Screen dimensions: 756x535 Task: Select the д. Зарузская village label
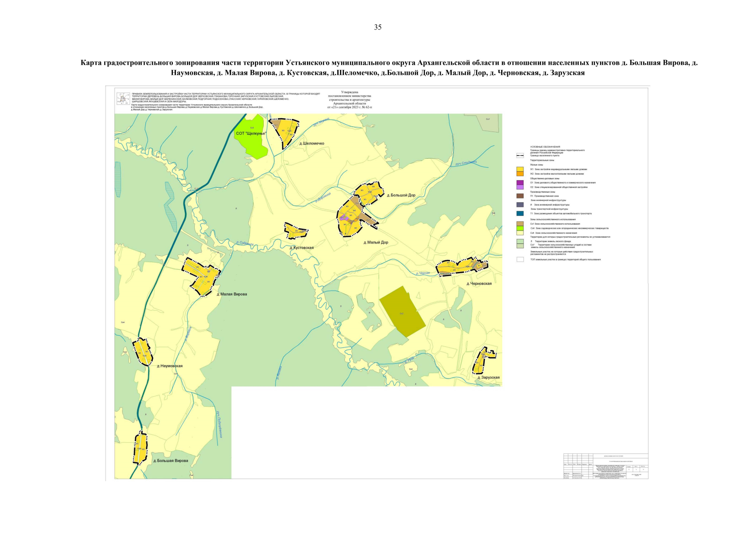pyautogui.click(x=488, y=378)
